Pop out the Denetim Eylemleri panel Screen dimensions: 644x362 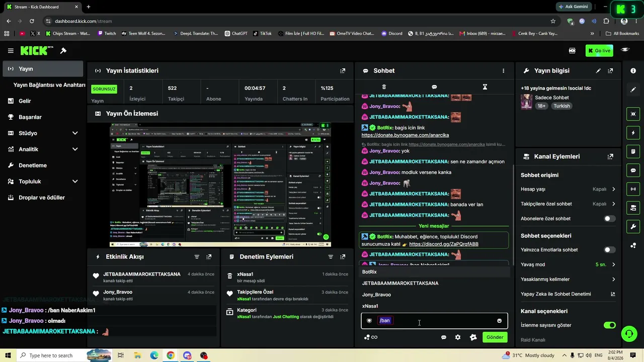click(x=343, y=257)
